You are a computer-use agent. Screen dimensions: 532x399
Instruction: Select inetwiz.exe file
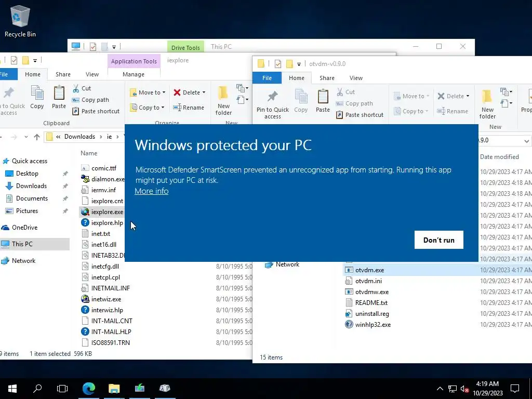click(x=106, y=299)
